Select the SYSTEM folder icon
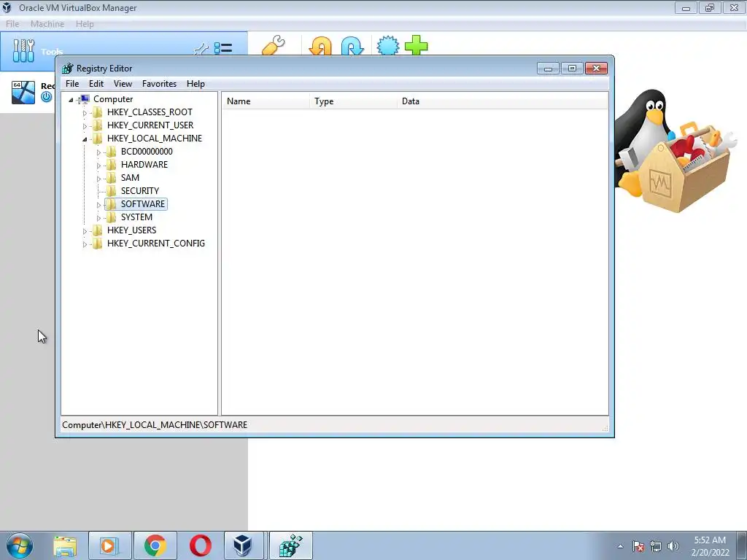747x560 pixels. pos(111,217)
